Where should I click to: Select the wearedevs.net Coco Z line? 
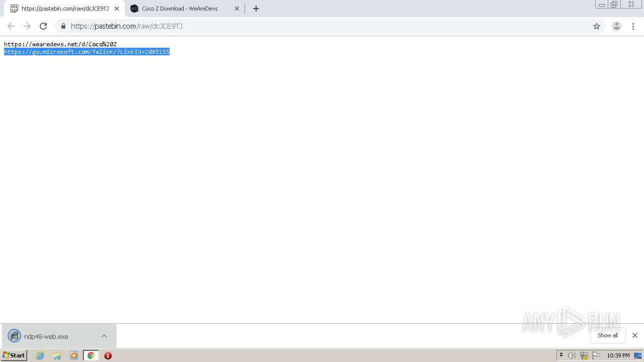click(x=60, y=44)
